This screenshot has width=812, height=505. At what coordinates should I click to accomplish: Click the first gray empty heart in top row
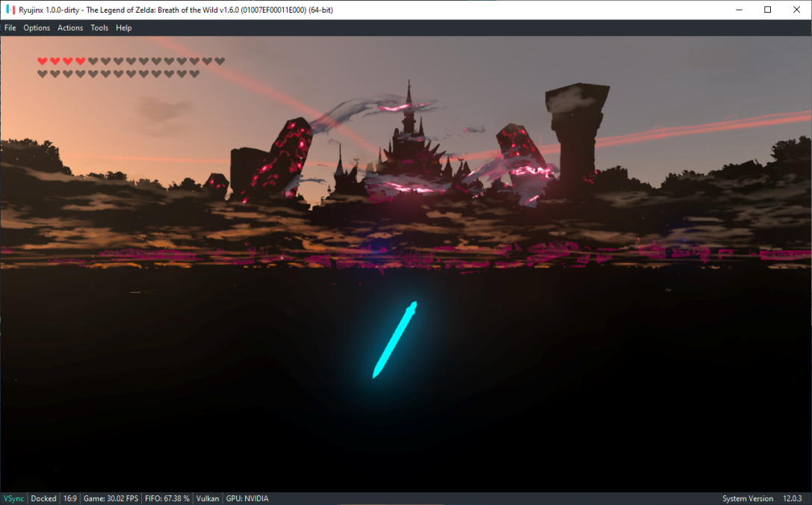(93, 61)
